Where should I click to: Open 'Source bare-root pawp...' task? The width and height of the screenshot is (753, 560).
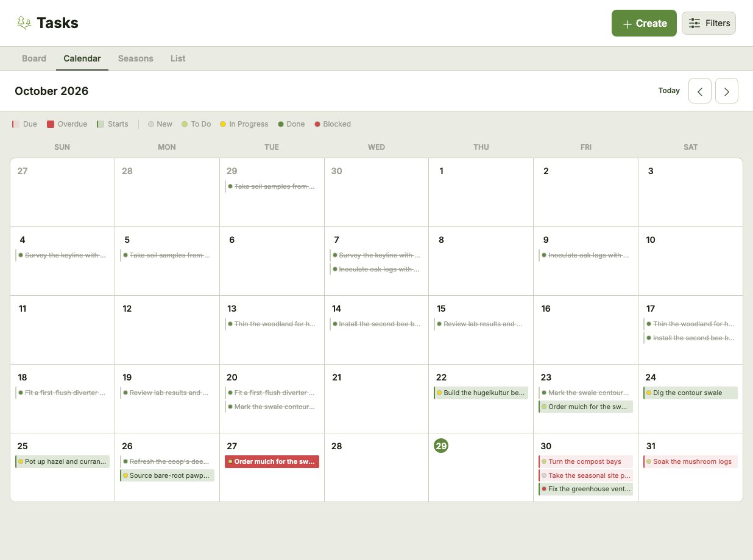pyautogui.click(x=167, y=475)
